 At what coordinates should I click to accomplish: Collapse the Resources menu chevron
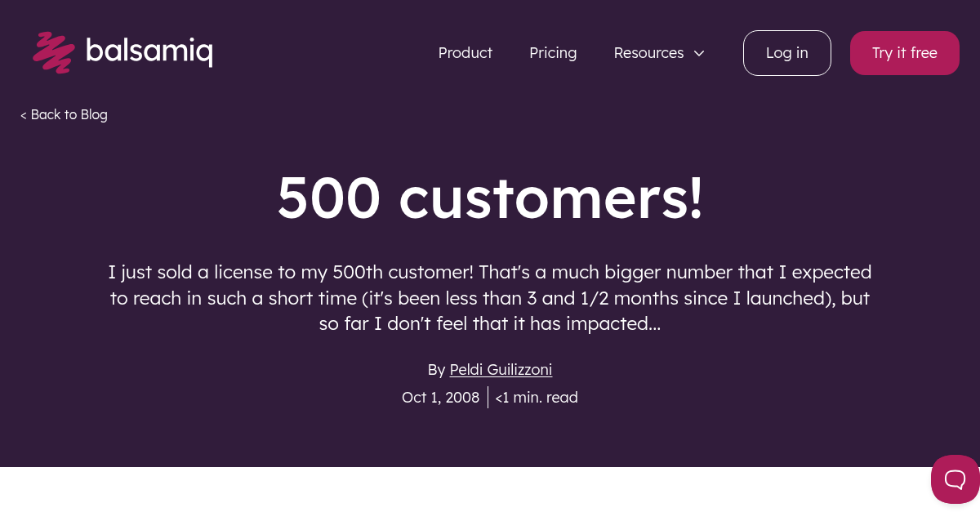[x=699, y=53]
